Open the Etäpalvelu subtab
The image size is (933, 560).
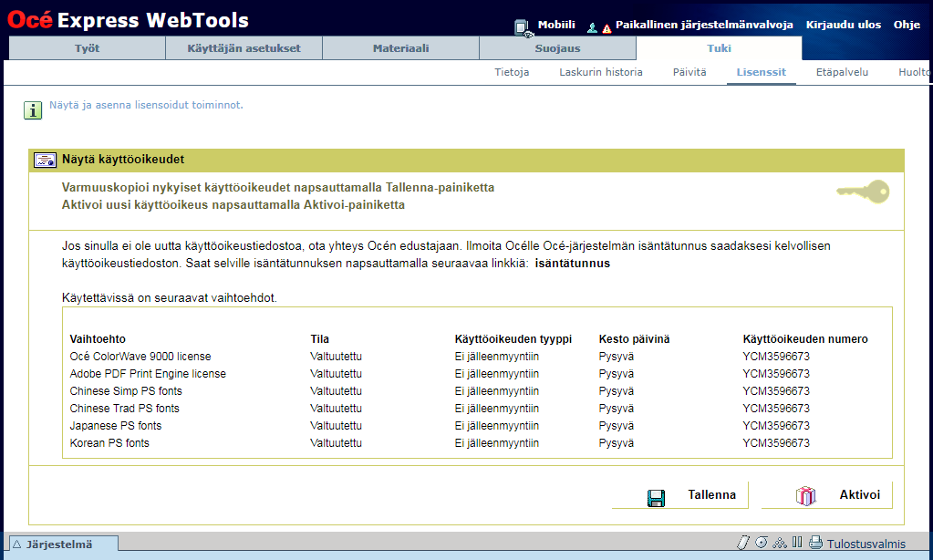(x=842, y=72)
